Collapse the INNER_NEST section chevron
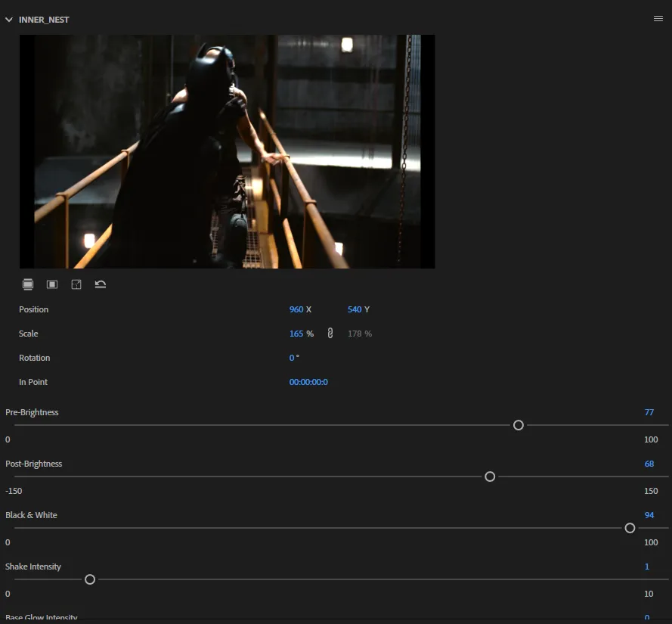672x624 pixels. tap(9, 20)
